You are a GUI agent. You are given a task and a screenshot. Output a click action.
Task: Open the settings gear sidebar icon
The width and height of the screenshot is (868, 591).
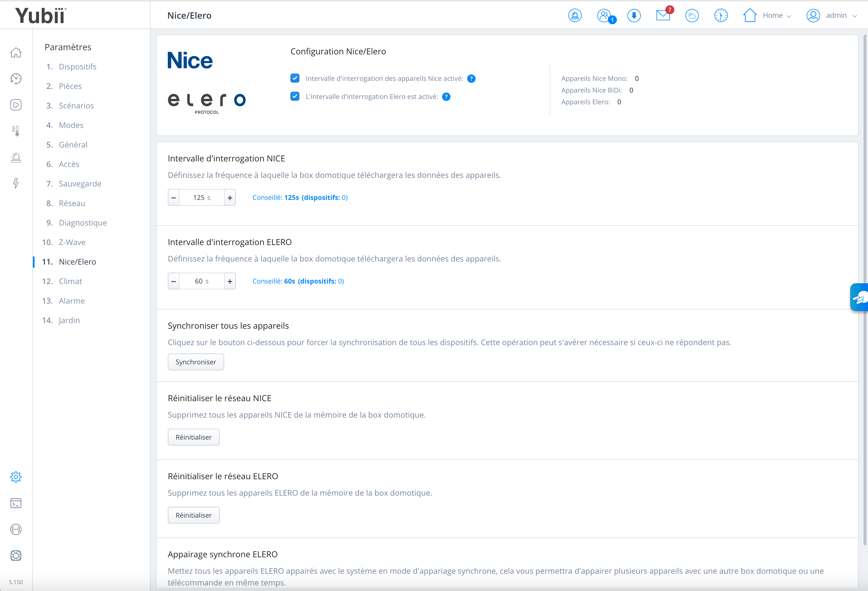pos(16,477)
